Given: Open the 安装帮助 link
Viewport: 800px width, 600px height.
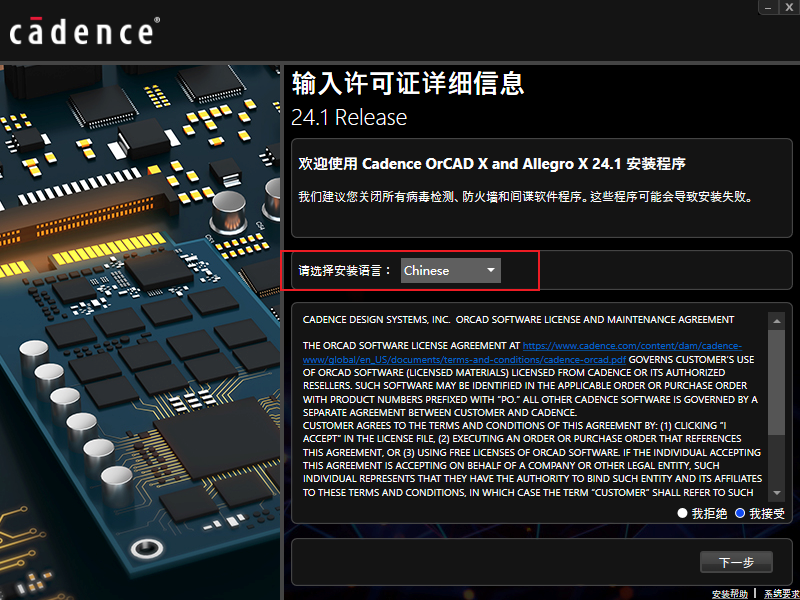Looking at the screenshot, I should [730, 594].
